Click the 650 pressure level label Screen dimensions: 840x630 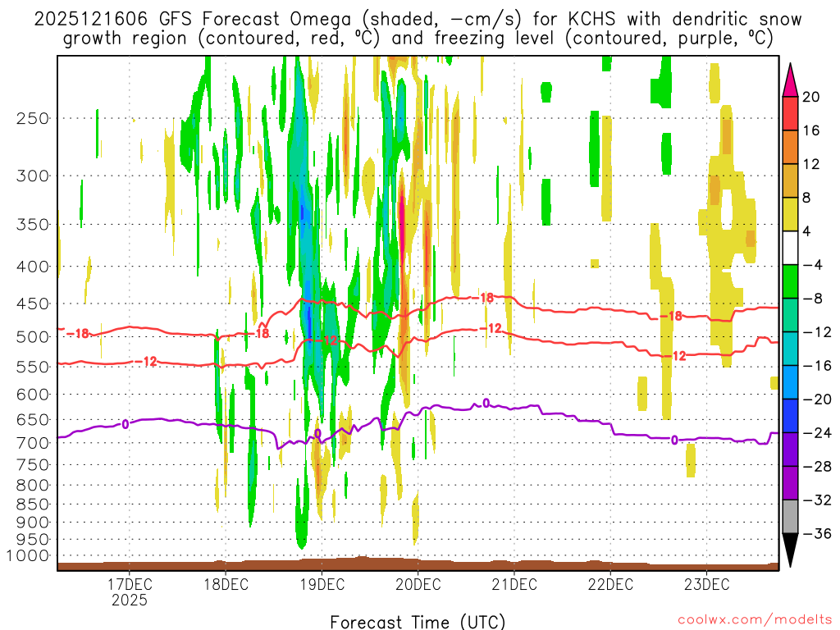(x=33, y=419)
